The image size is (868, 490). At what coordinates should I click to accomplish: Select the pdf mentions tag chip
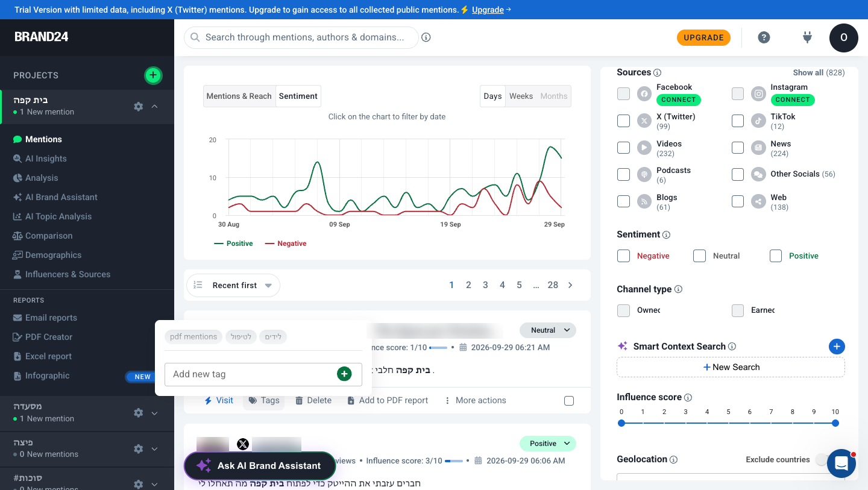[x=193, y=337]
